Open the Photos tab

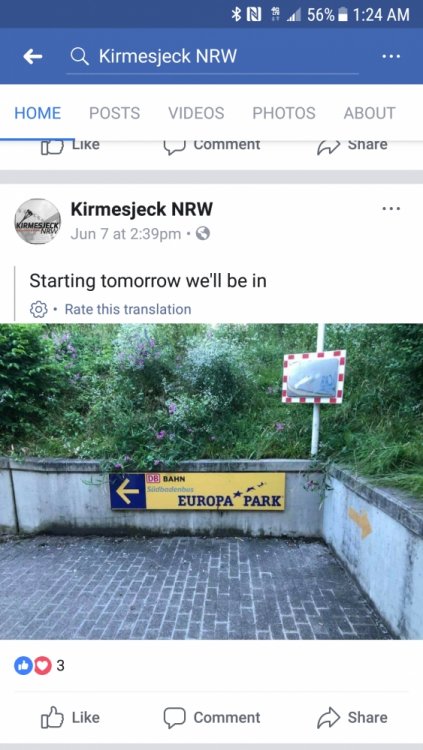284,113
